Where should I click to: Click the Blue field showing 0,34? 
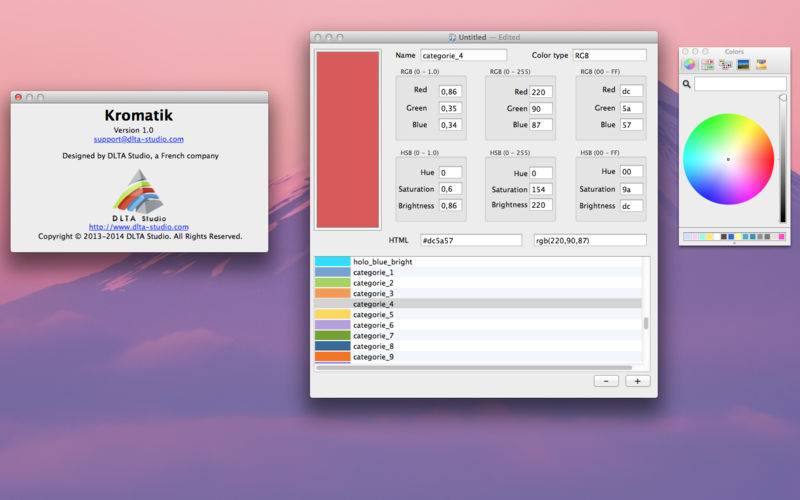pyautogui.click(x=451, y=124)
